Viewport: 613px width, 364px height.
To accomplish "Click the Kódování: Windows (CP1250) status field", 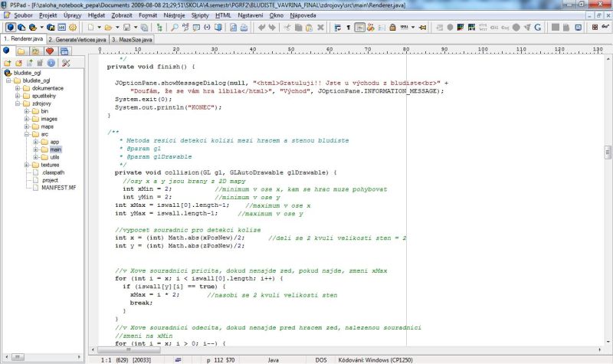I will [375, 359].
